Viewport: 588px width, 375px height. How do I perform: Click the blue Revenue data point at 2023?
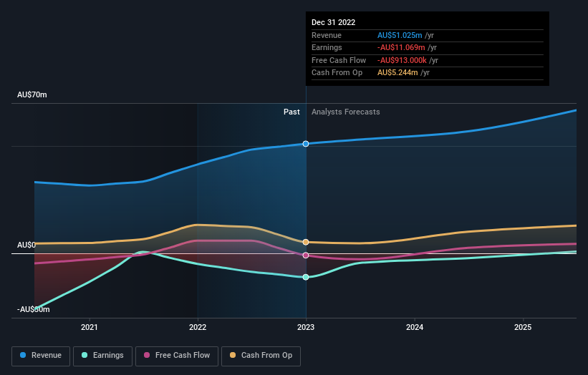pos(306,144)
